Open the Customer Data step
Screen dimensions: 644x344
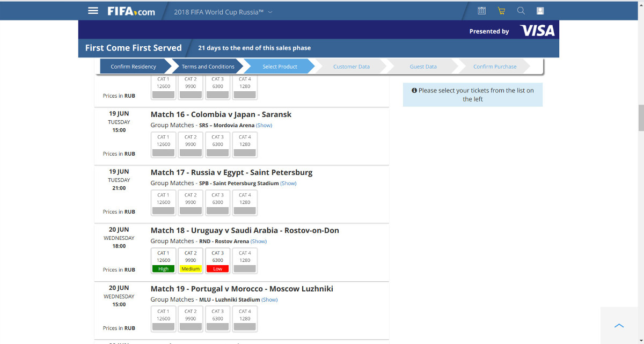pyautogui.click(x=352, y=67)
